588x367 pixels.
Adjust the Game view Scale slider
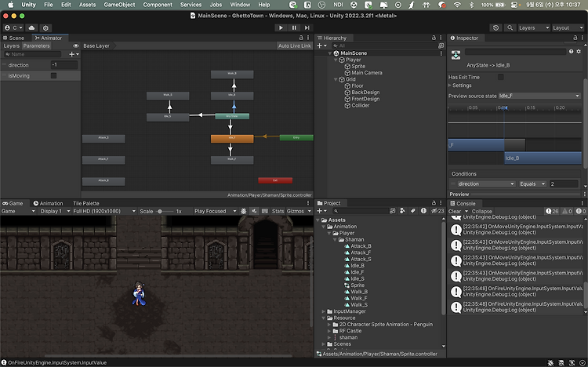click(165, 211)
